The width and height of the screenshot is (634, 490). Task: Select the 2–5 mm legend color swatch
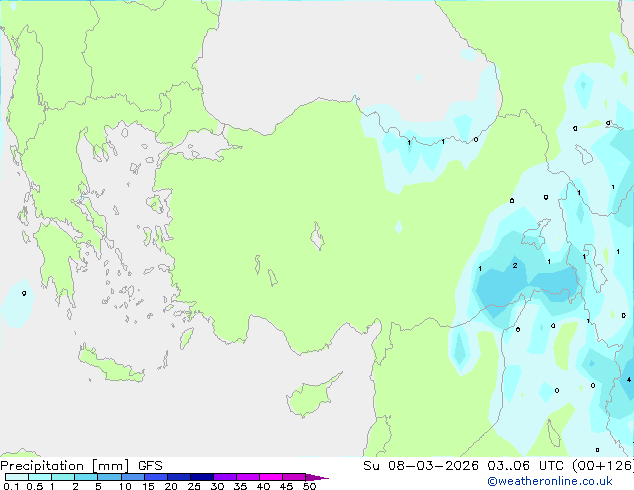click(86, 477)
